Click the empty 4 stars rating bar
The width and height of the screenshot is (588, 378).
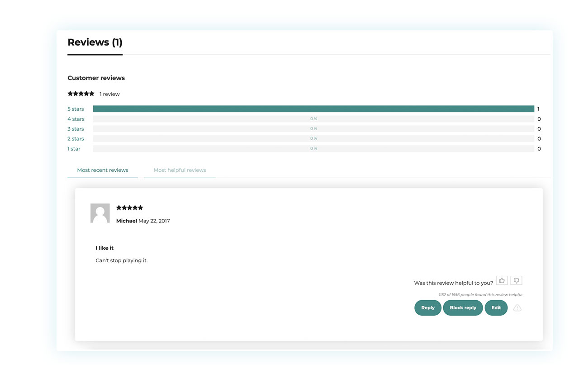[x=313, y=119]
